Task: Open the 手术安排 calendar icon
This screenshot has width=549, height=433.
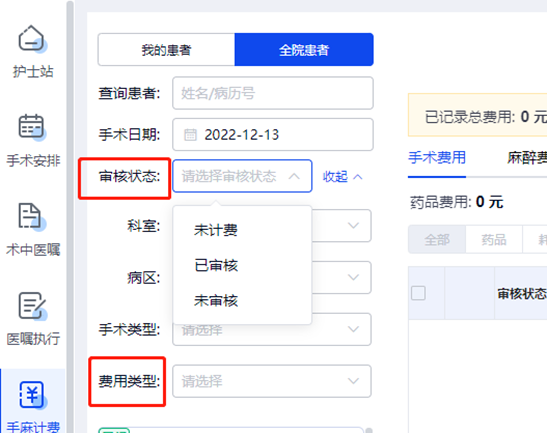Action: (x=31, y=126)
